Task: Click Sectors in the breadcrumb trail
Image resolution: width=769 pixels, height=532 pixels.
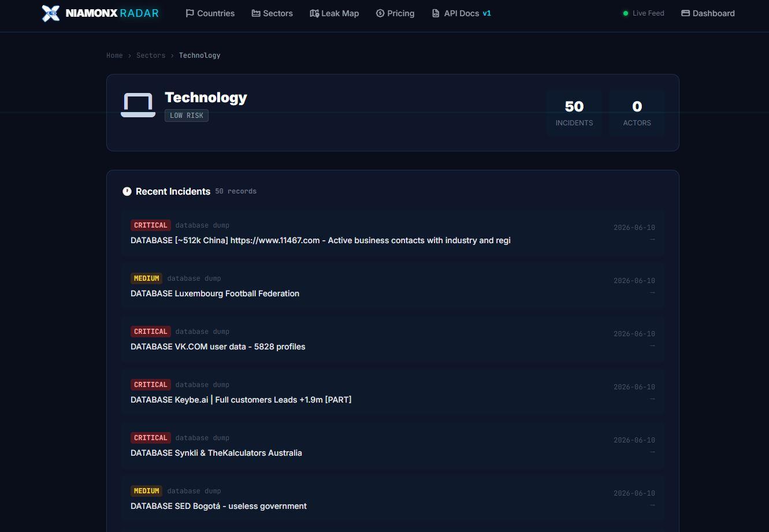Action: [151, 55]
